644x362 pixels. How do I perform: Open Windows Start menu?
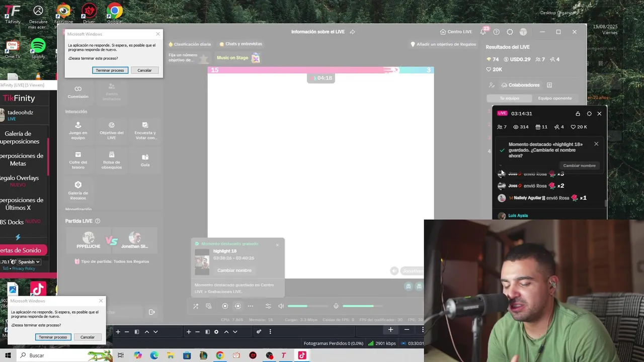8,355
